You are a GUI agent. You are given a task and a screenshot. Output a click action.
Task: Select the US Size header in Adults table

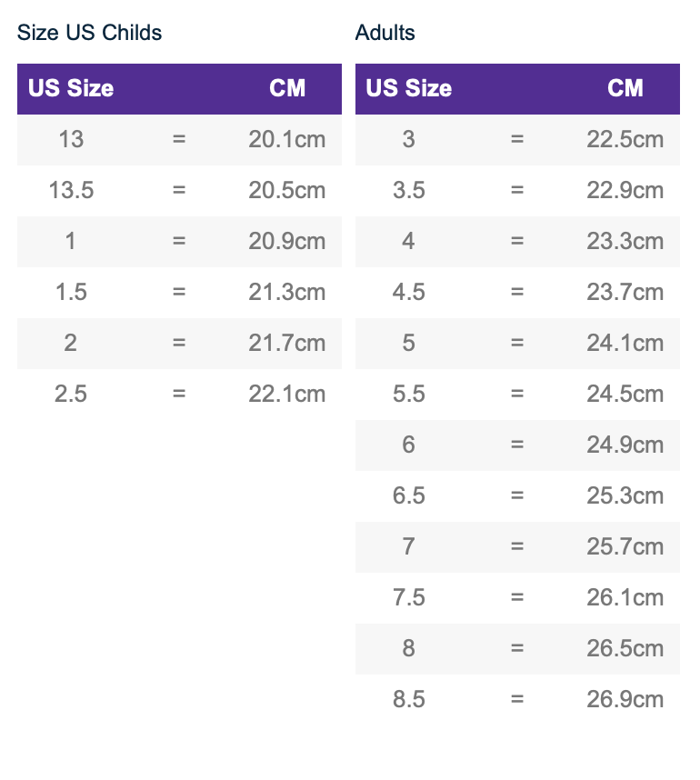409,88
